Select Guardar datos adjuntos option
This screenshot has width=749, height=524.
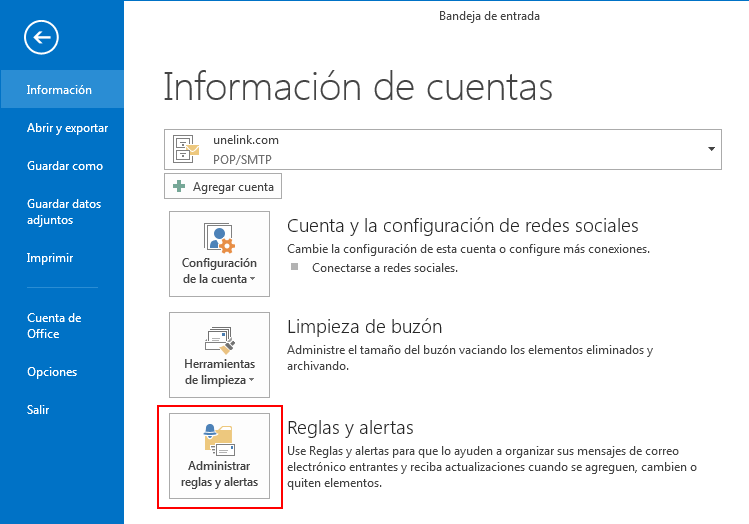64,212
